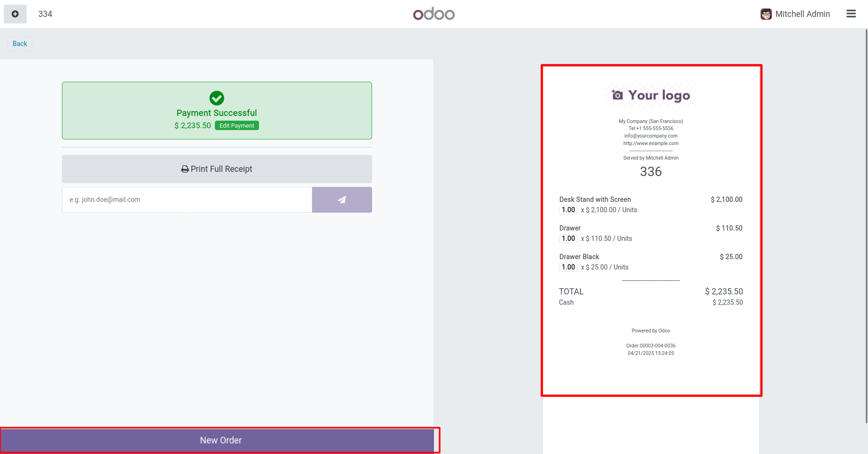Click the paper plane send icon
This screenshot has width=868, height=454.
pos(342,200)
